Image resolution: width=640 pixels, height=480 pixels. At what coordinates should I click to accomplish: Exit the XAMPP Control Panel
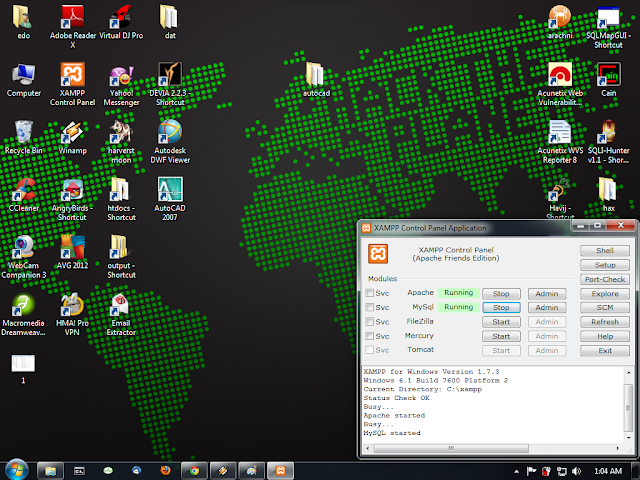(x=605, y=350)
